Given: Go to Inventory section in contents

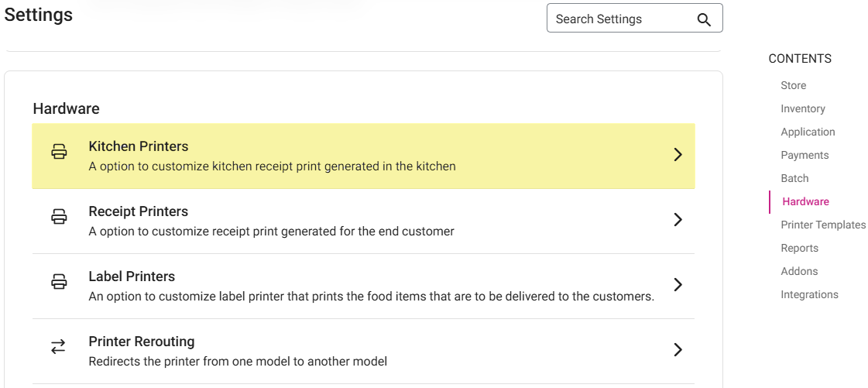Looking at the screenshot, I should 803,108.
